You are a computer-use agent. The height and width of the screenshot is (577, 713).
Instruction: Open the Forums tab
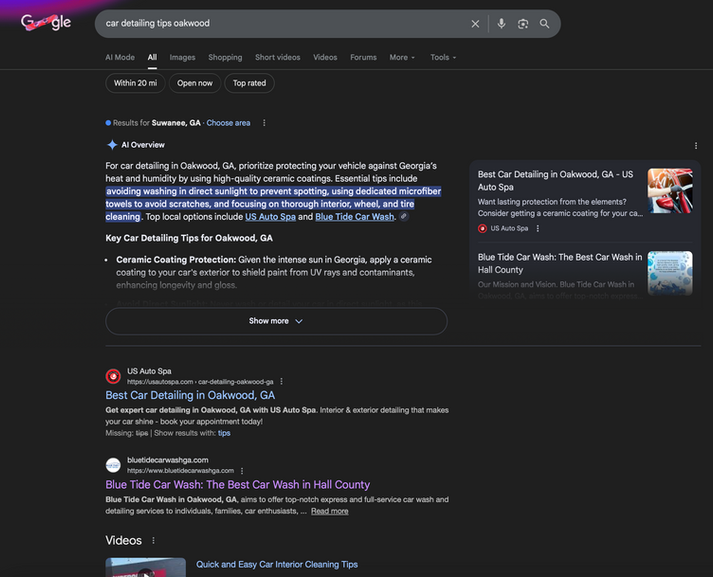(363, 57)
